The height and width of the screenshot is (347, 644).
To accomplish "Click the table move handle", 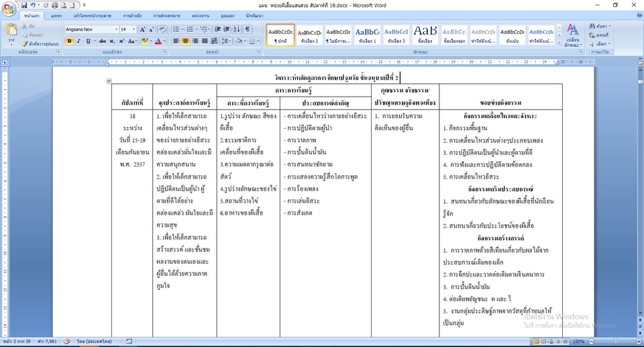I will [x=109, y=81].
